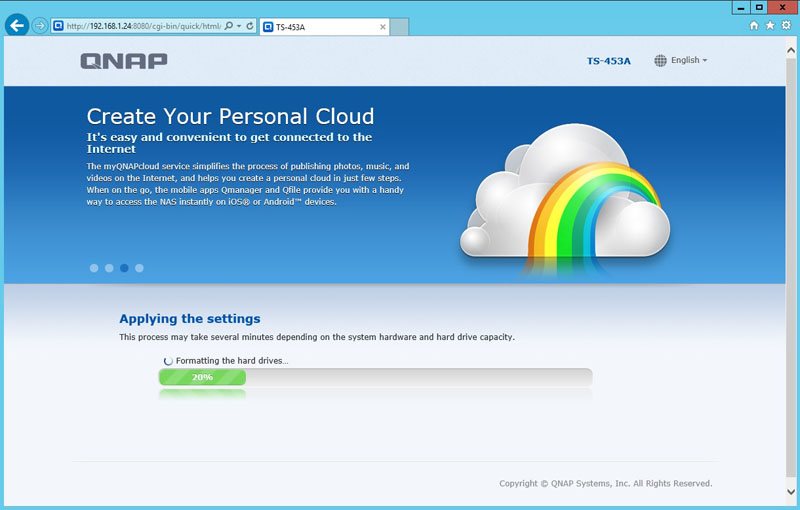Click the copyright QNAP Systems text
This screenshot has height=510, width=800.
(606, 483)
